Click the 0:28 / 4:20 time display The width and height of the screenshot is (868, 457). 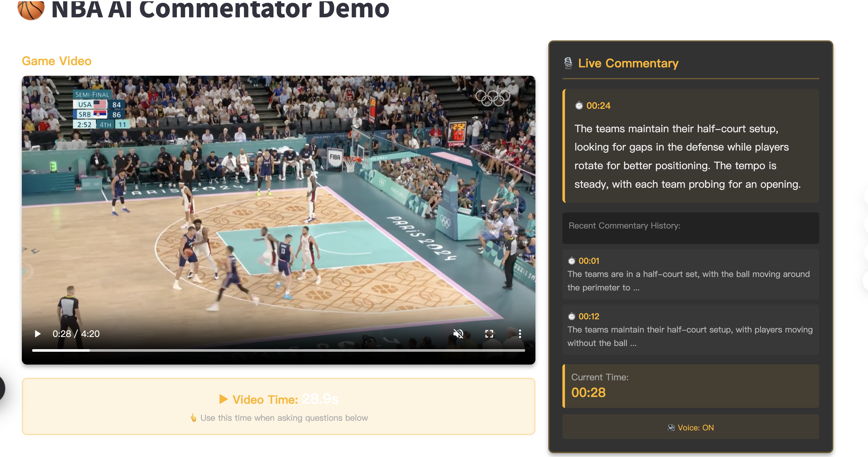pyautogui.click(x=76, y=333)
